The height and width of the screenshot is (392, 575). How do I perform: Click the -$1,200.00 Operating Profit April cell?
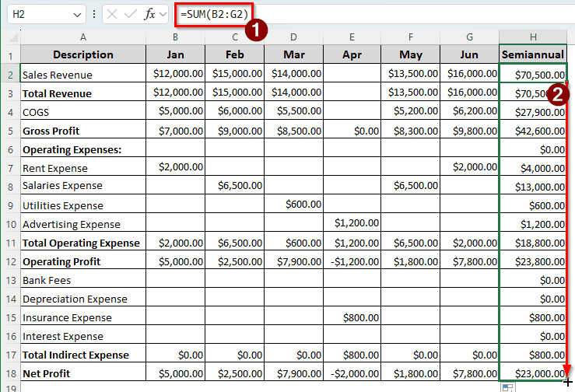(352, 260)
